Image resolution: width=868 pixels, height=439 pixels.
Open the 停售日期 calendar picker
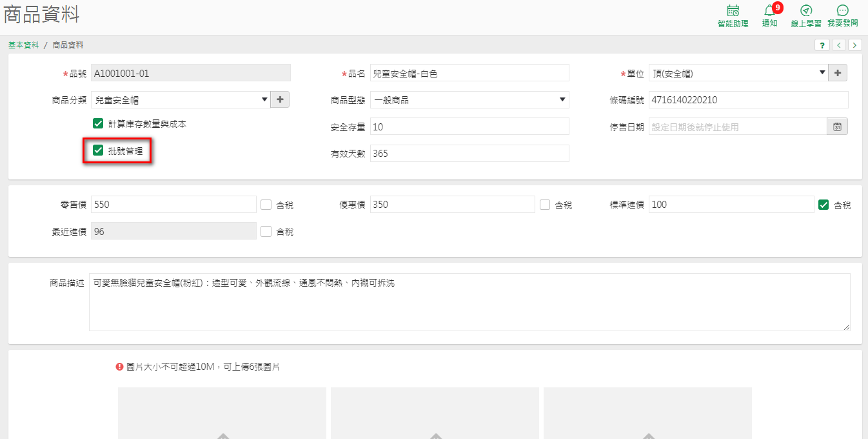tap(838, 127)
